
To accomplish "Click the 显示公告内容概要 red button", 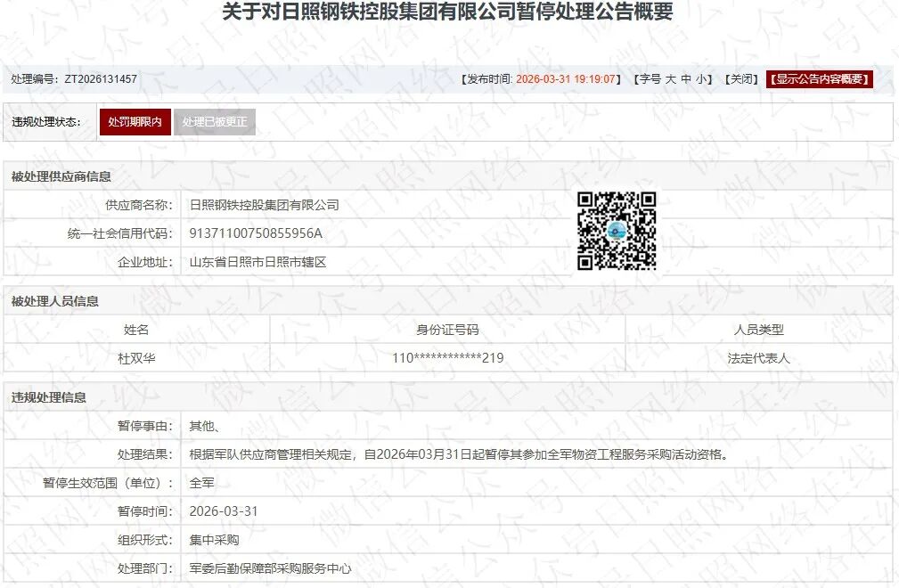I will [x=820, y=79].
